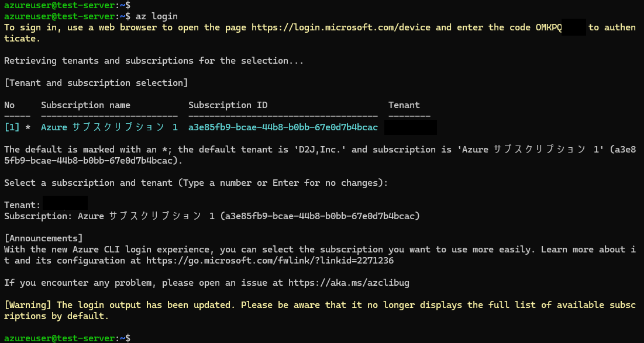This screenshot has width=644, height=343.
Task: Click the 'Select a subscription and tenant' prompt
Action: tap(196, 182)
